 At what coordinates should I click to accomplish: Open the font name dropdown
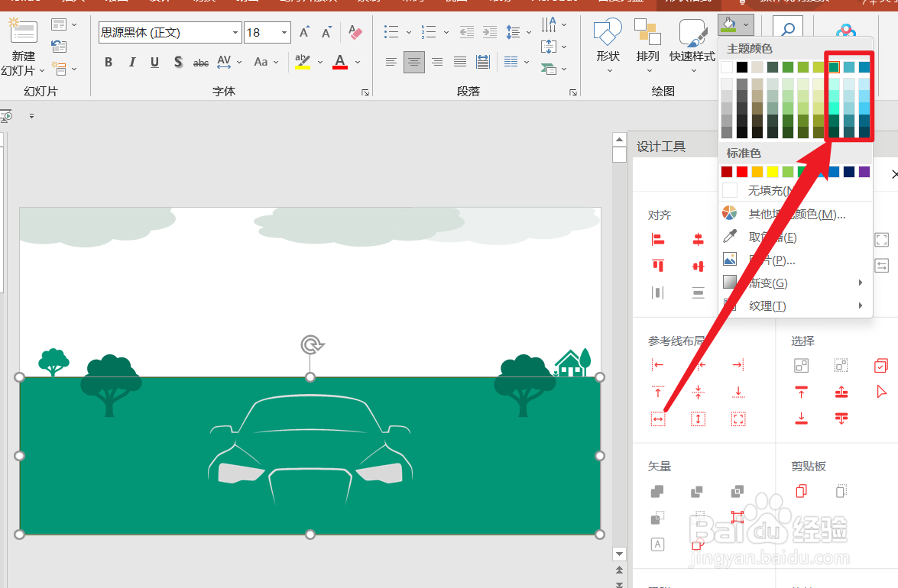(x=235, y=33)
